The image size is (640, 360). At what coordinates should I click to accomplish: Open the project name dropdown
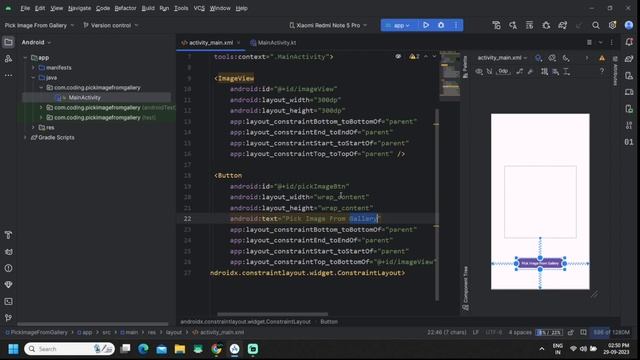pos(39,25)
